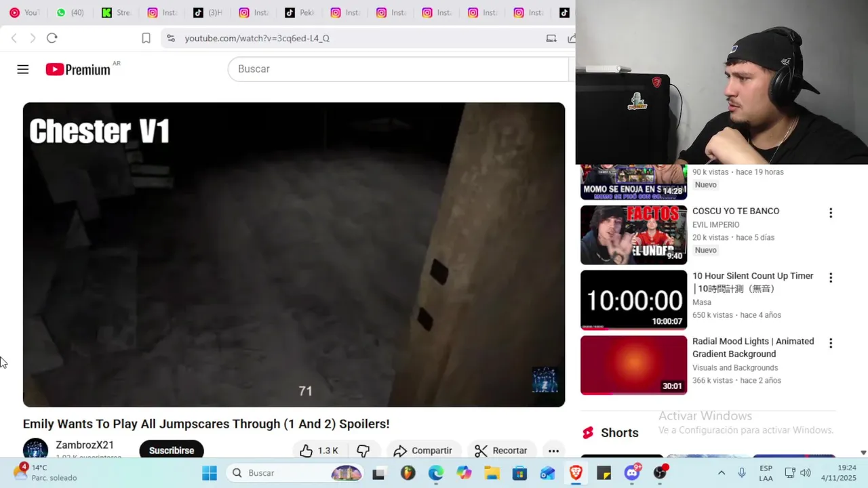Switch to the Kick Stre tab
This screenshot has width=868, height=488.
tap(116, 12)
